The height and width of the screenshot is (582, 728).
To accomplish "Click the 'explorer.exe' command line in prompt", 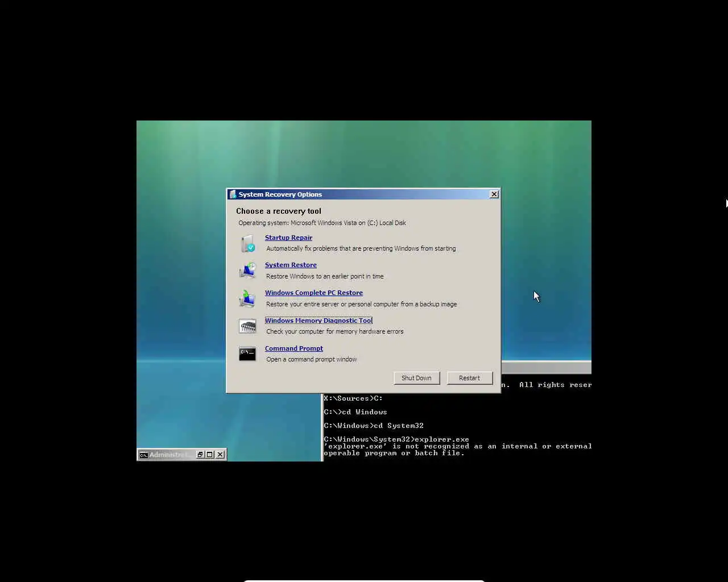I will point(396,439).
